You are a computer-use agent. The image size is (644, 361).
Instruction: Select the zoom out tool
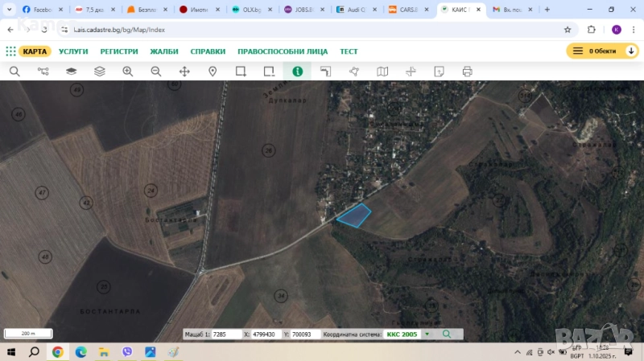point(156,72)
